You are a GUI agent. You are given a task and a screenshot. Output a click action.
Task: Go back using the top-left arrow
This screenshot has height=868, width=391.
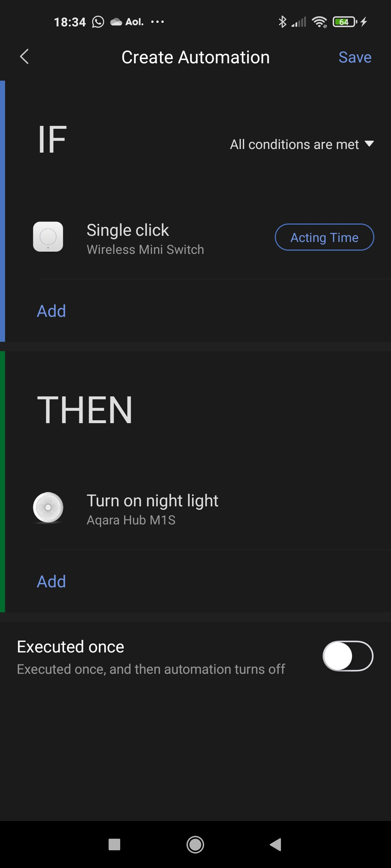pyautogui.click(x=24, y=57)
